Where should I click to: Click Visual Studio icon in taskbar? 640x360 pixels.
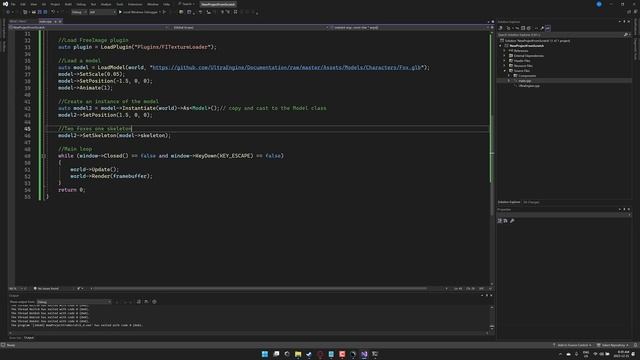364,354
